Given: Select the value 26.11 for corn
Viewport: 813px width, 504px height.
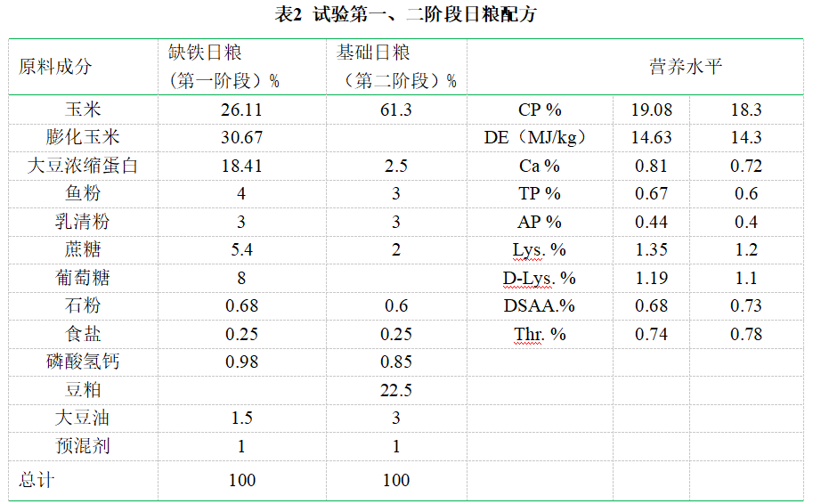Looking at the screenshot, I should click(241, 110).
